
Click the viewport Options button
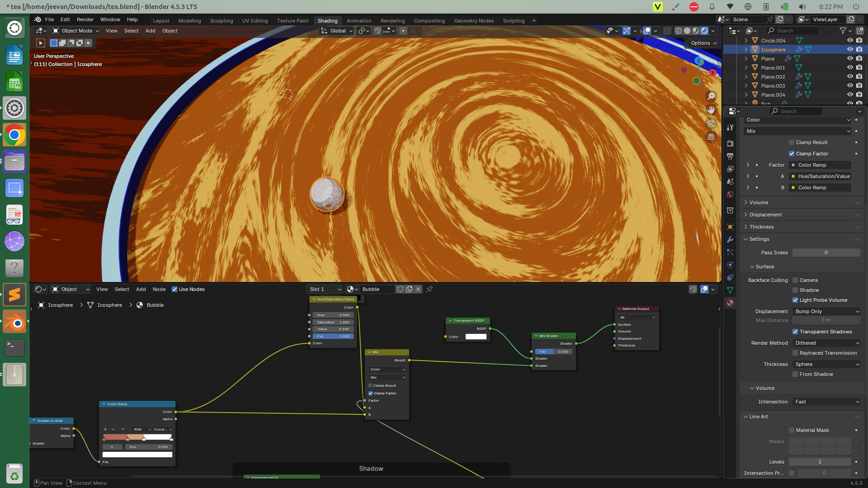tap(703, 43)
